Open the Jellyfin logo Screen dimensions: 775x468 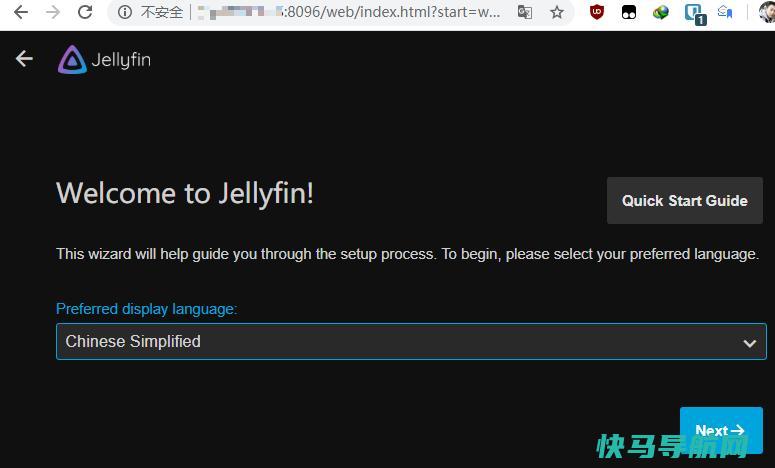(104, 60)
